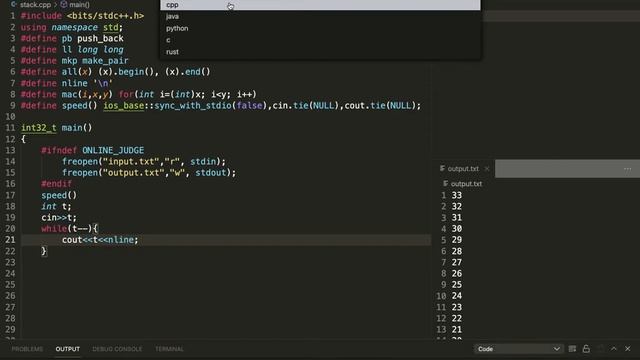Click the 'cin>>t;' line
640x360 pixels.
[59, 218]
